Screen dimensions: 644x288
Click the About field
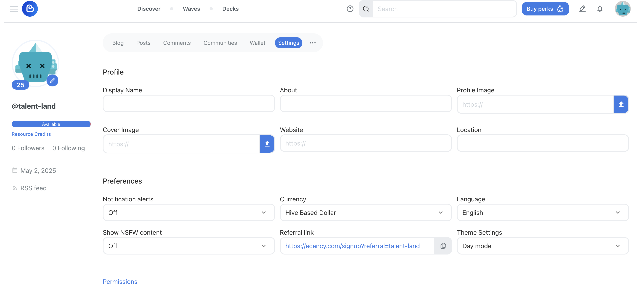click(x=366, y=103)
